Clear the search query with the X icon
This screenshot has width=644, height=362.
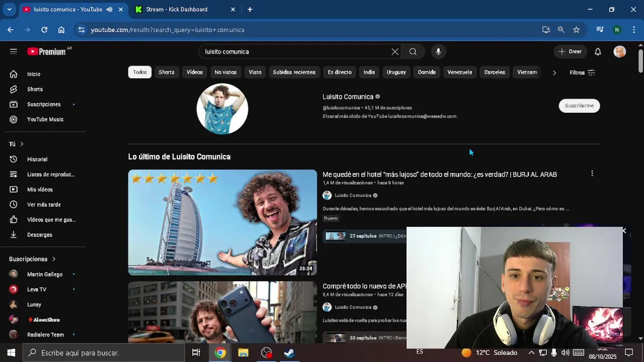coord(395,51)
